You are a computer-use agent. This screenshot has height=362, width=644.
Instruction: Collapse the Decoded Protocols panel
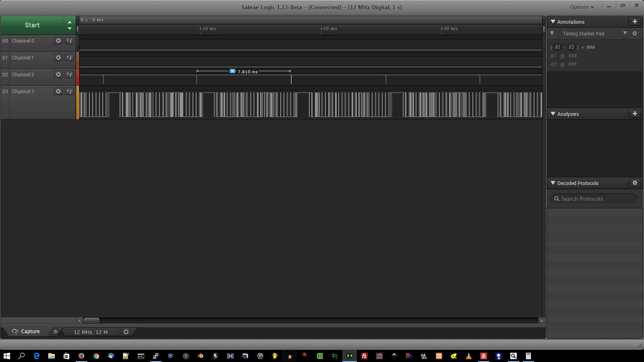553,183
